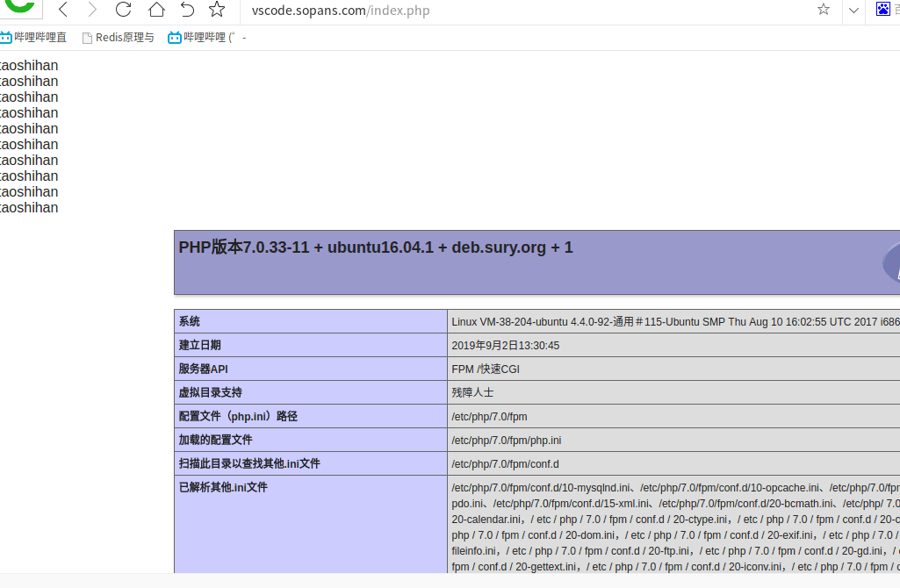Reload the current page
The image size is (900, 588).
124,10
